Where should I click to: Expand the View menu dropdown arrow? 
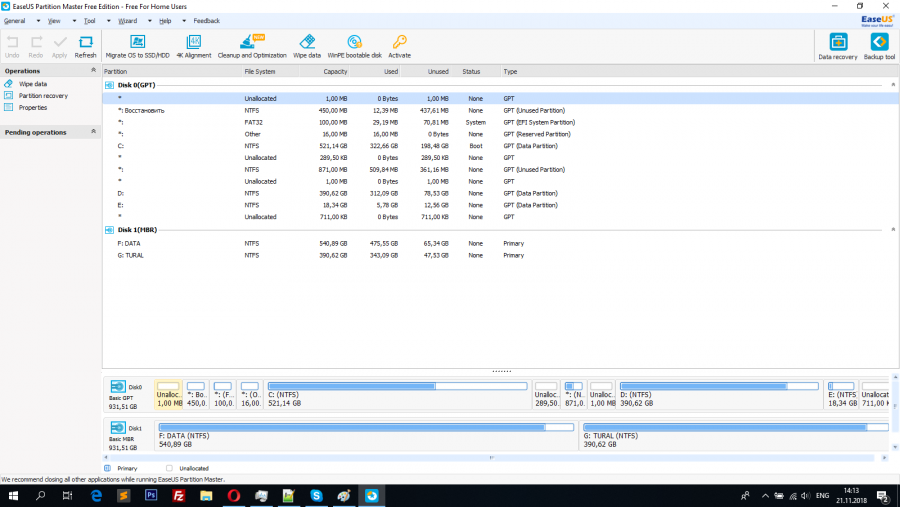point(74,21)
